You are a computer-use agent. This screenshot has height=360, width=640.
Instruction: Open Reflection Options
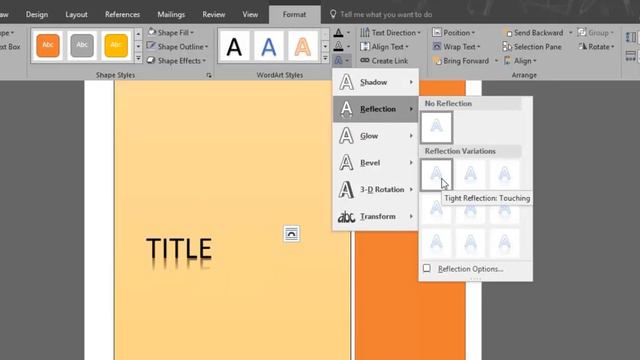point(470,269)
